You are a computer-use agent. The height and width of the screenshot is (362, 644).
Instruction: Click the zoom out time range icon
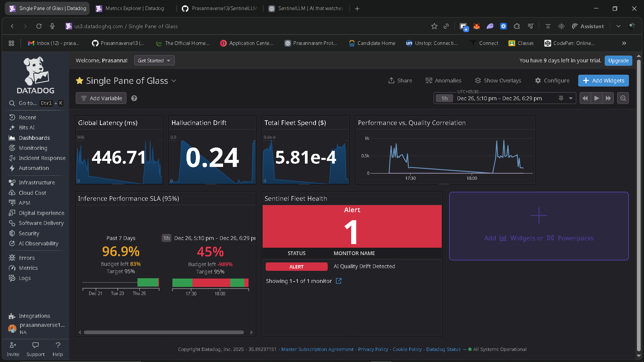[x=623, y=98]
